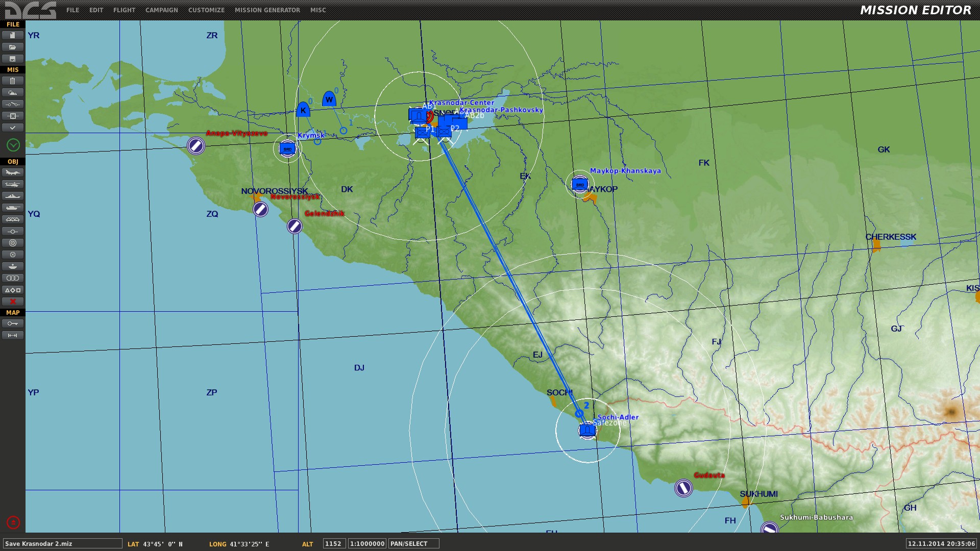This screenshot has width=980, height=551.
Task: Click the LONG coordinate readout
Action: pos(239,544)
